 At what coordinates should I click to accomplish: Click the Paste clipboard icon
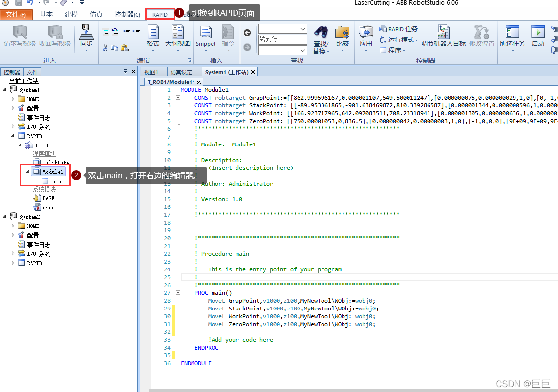125,48
